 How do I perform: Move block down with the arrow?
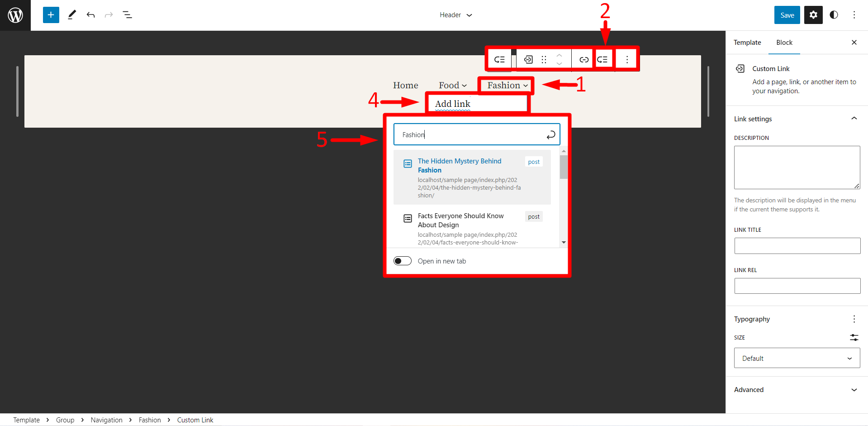560,64
